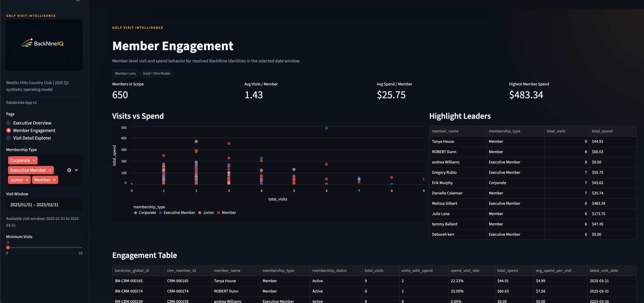Expand the Membership Type dropdown chevron
This screenshot has width=644, height=303.
(76, 170)
